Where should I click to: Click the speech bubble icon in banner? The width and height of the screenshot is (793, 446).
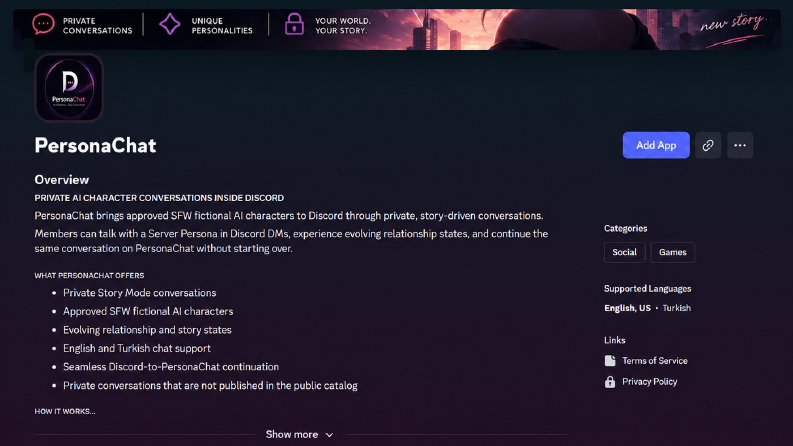point(43,24)
